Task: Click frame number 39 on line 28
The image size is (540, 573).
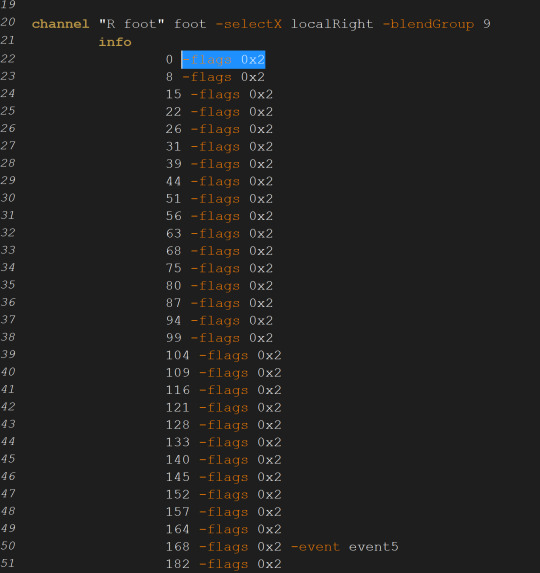Action: (174, 164)
